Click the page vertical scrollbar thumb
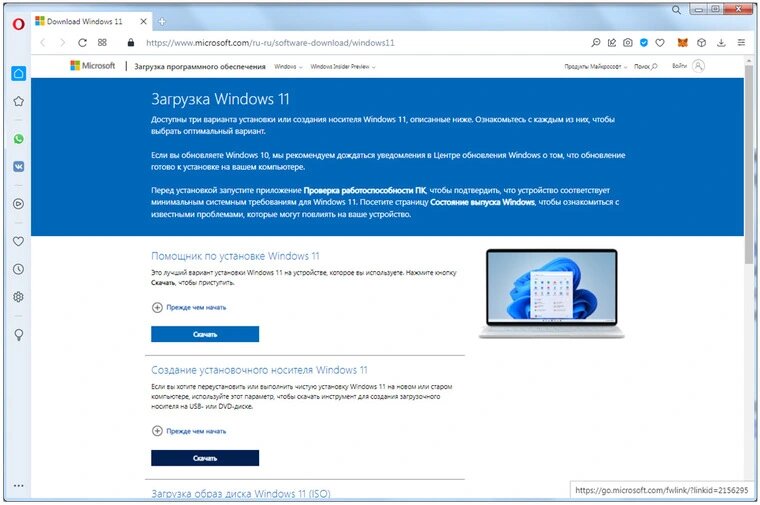This screenshot has width=760, height=505. (749, 165)
